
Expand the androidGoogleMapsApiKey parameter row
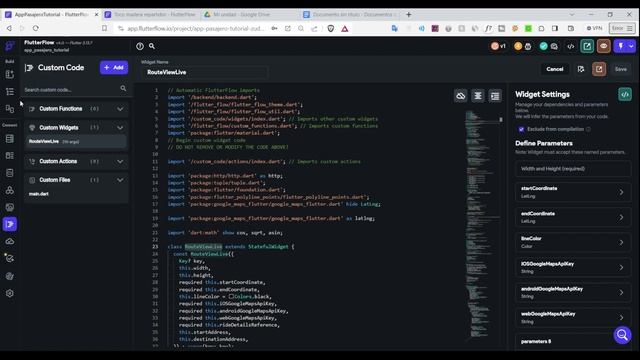573,293
